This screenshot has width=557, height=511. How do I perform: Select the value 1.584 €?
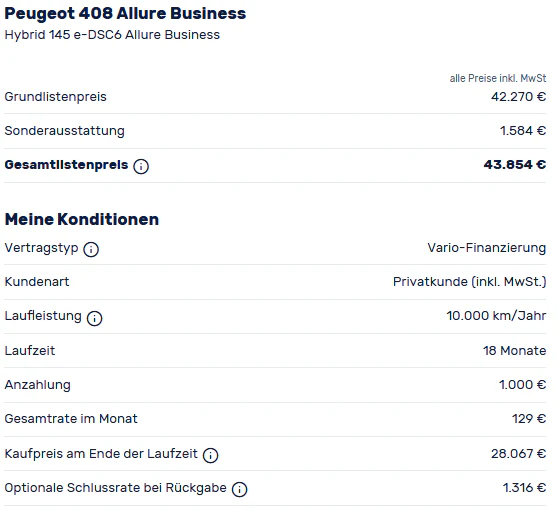(523, 131)
